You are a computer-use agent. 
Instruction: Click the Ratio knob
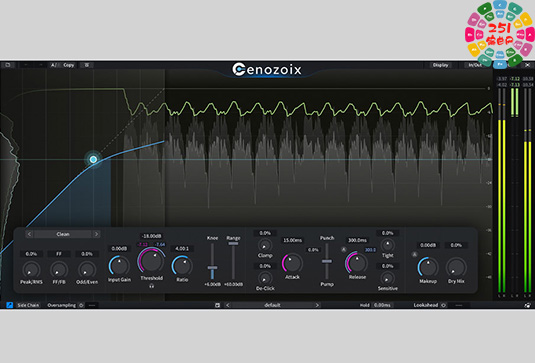click(182, 266)
